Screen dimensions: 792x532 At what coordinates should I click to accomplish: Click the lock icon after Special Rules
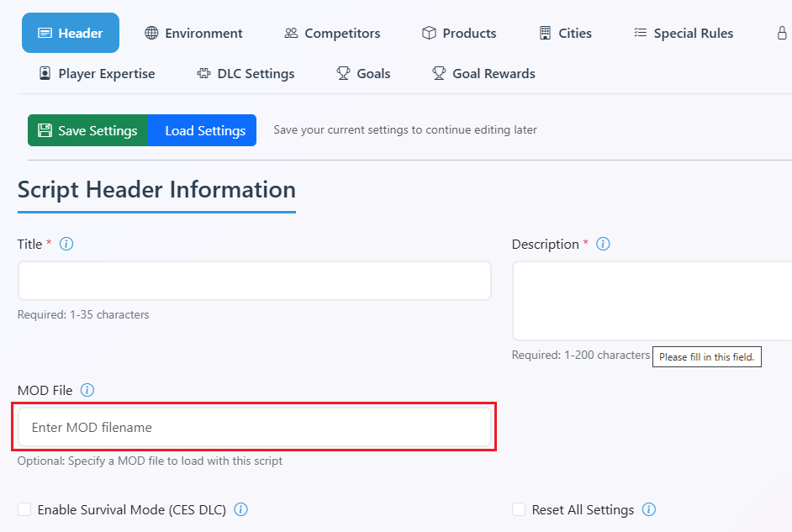click(781, 33)
